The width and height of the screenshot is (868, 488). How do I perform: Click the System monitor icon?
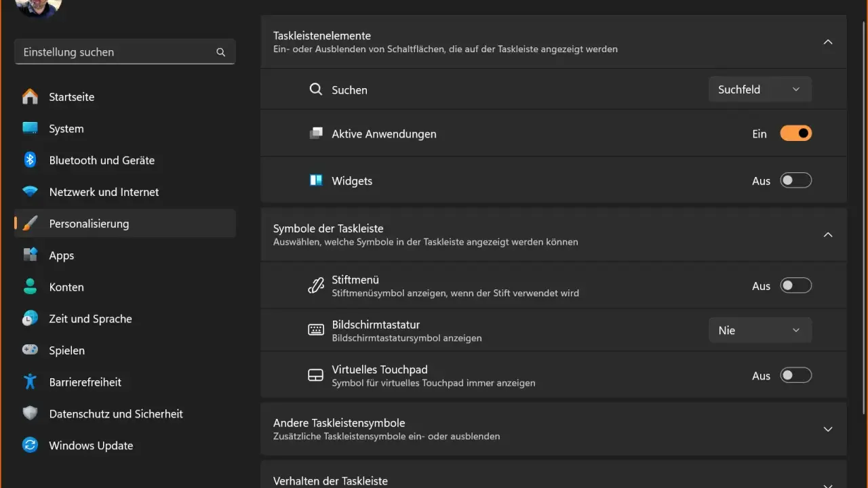[x=30, y=128]
